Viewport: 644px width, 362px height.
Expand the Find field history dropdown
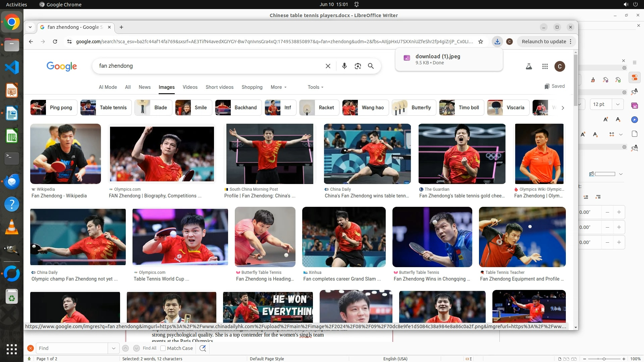(x=113, y=348)
